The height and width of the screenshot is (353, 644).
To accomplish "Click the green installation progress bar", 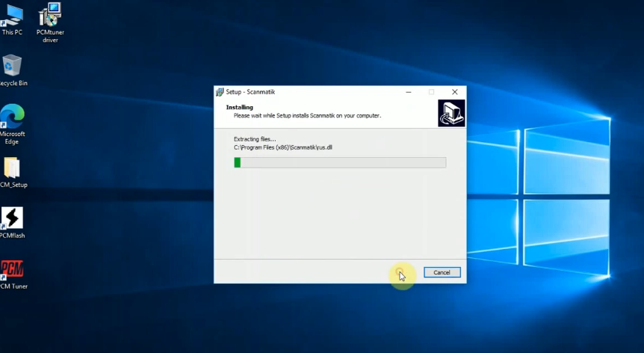I will 340,163.
